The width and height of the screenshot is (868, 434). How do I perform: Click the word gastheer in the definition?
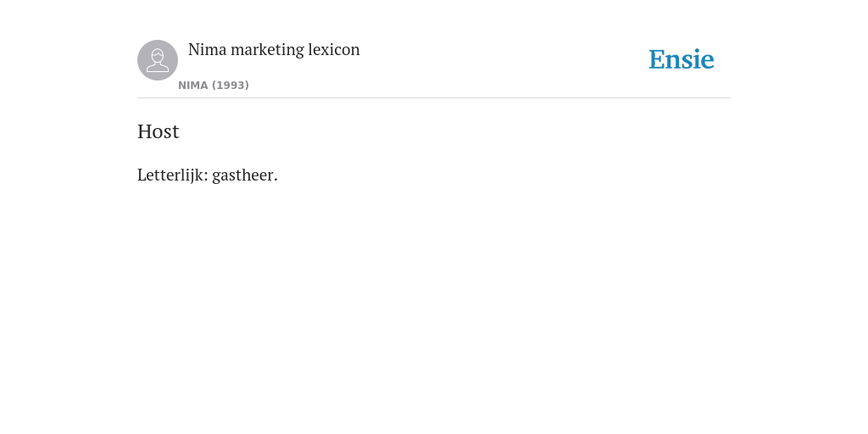point(243,175)
